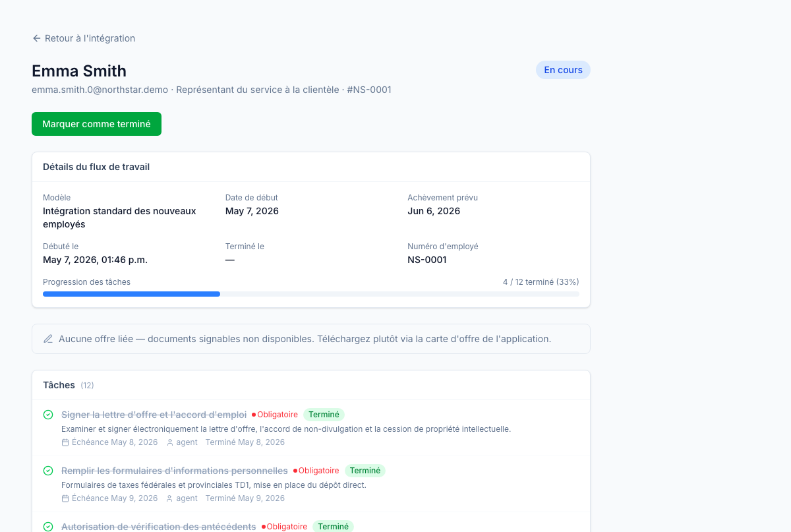The height and width of the screenshot is (532, 791).
Task: Click Achèvement prévu value Jun 6, 2026
Action: pyautogui.click(x=434, y=211)
